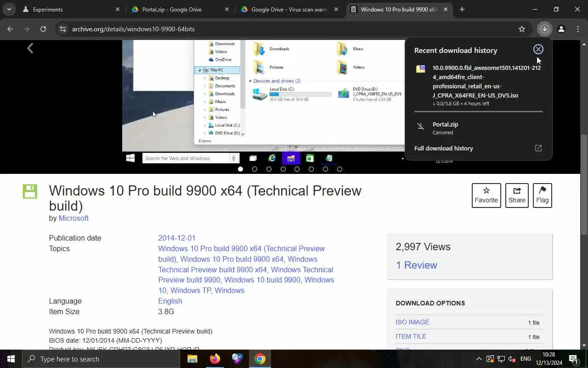
Task: Click the green floppy disk software icon
Action: pos(30,191)
